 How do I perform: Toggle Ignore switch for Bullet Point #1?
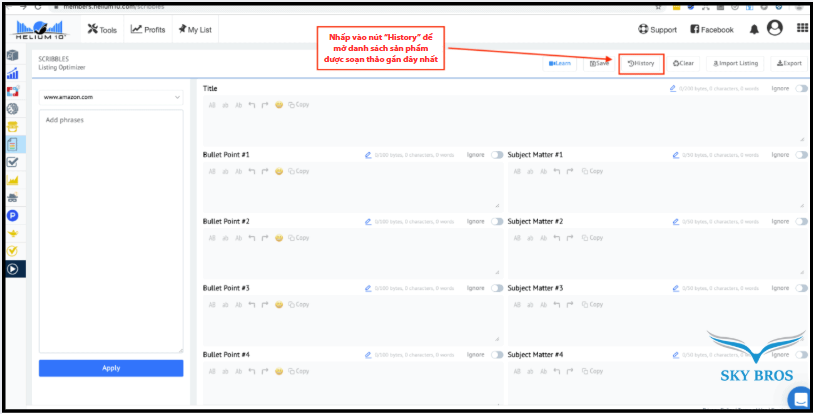(x=497, y=155)
